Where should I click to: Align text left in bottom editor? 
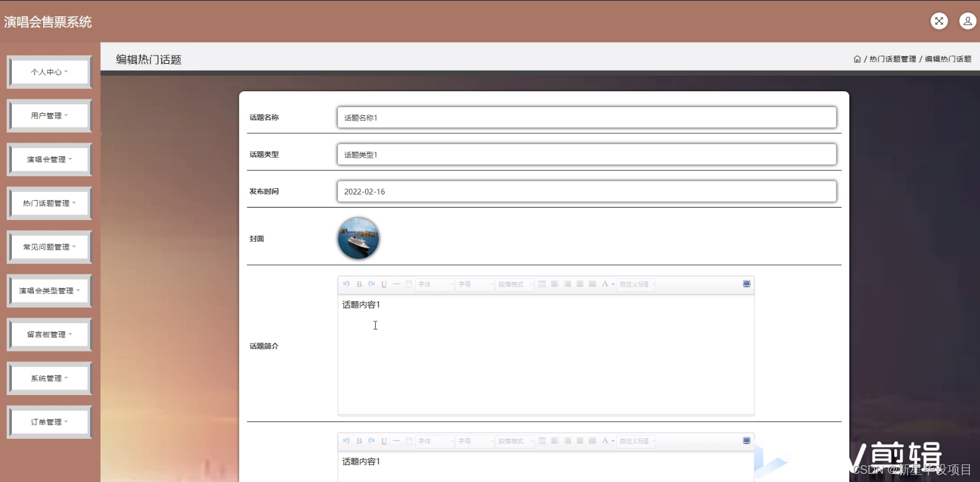[555, 441]
